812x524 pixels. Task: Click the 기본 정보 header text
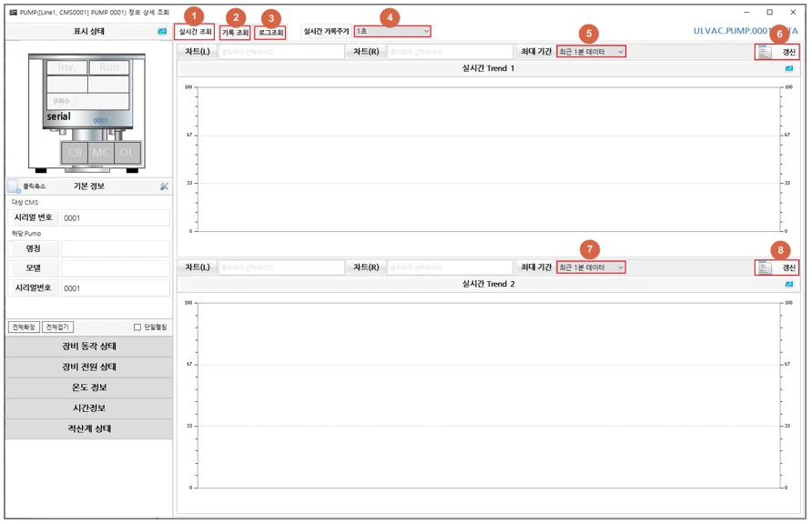coord(89,186)
